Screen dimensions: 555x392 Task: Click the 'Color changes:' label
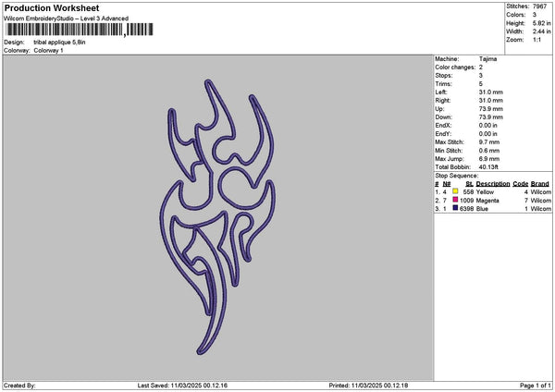coord(455,67)
